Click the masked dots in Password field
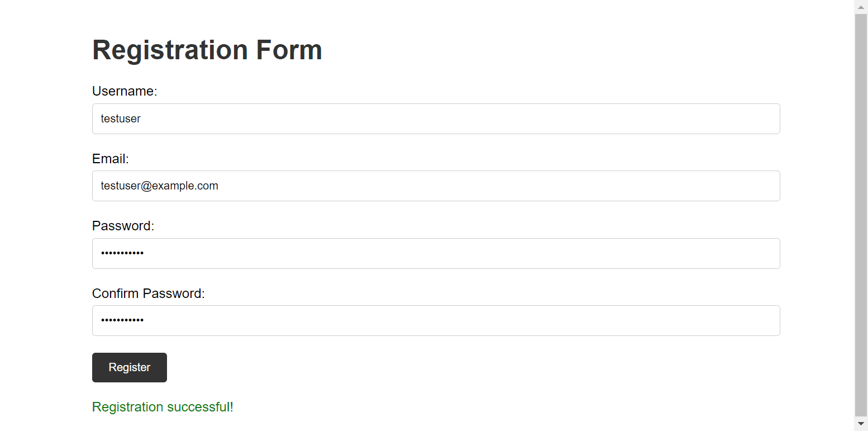Viewport: 868px width, 431px height. [122, 253]
